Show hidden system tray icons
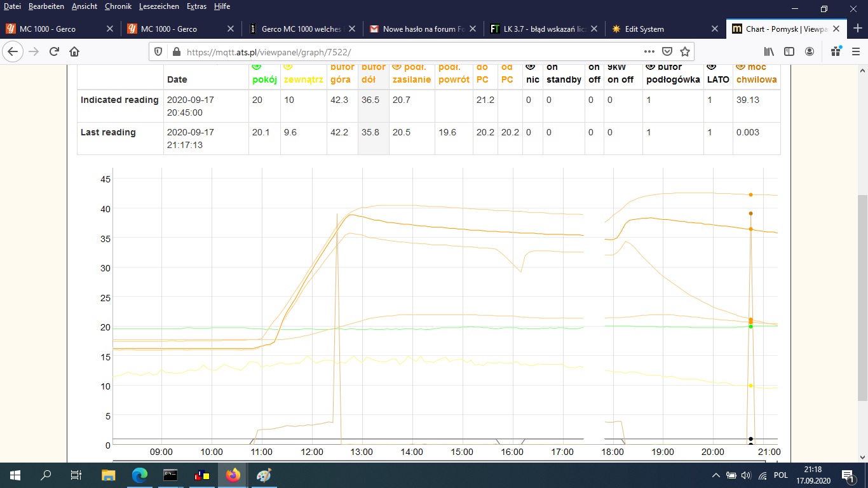 point(716,475)
